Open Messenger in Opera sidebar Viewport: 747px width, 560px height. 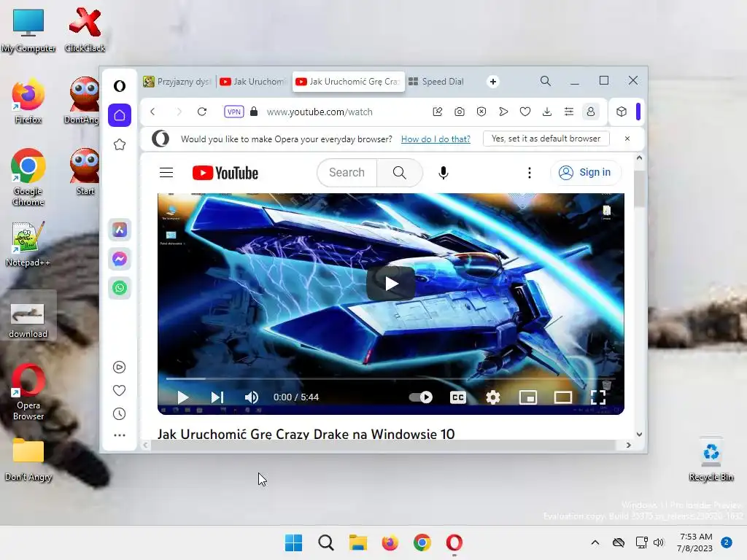[120, 259]
